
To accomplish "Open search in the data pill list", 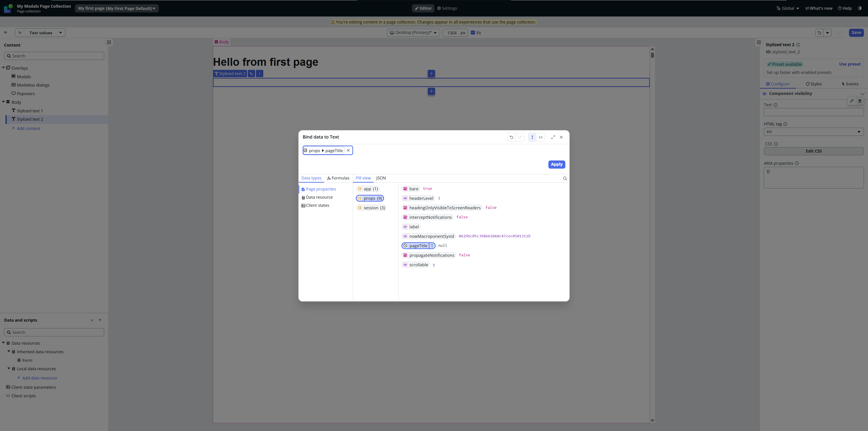I will point(565,179).
